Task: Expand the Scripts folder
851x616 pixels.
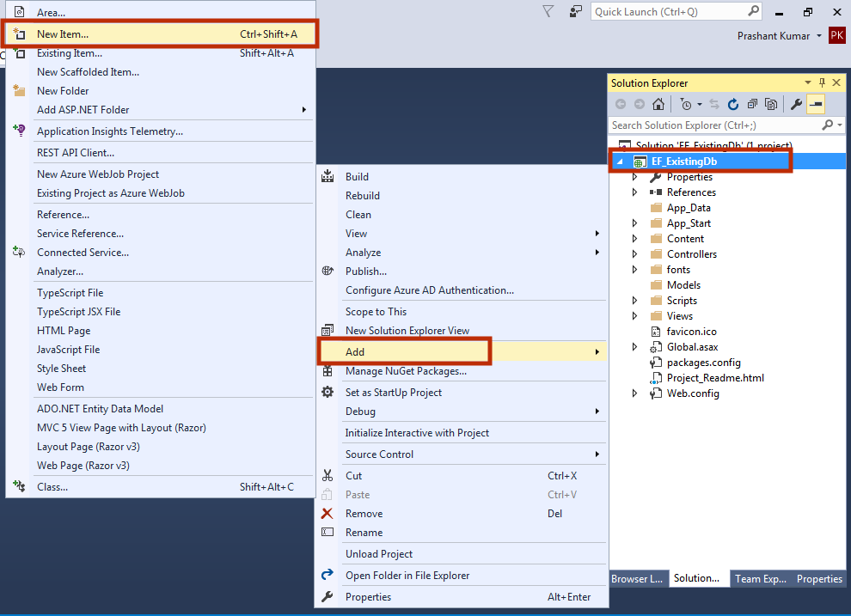Action: point(634,301)
